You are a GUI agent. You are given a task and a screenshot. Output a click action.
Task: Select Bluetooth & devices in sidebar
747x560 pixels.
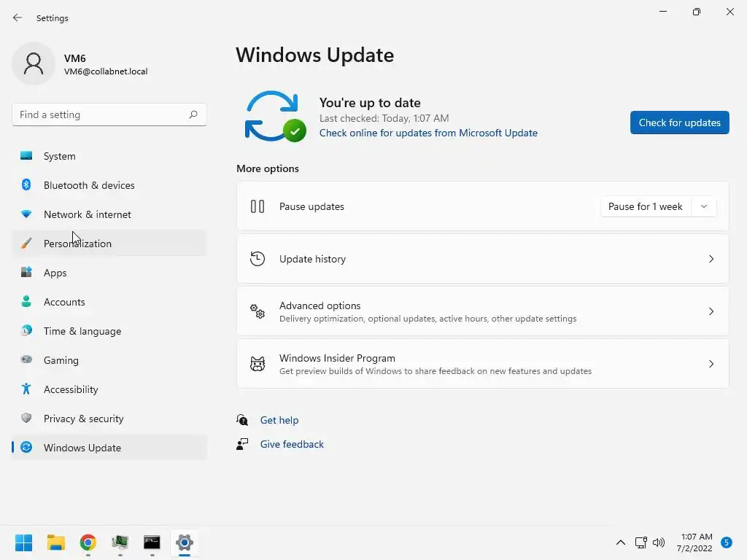click(109, 185)
